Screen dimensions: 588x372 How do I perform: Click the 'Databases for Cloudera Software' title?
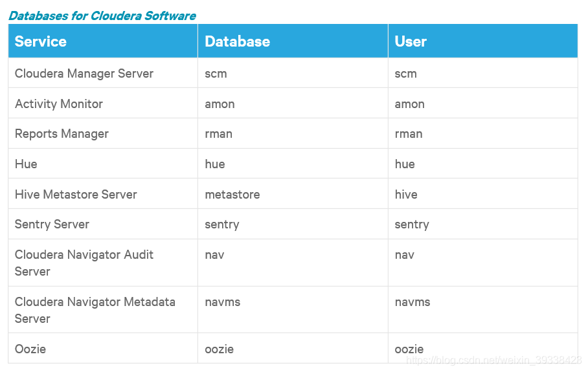point(102,16)
